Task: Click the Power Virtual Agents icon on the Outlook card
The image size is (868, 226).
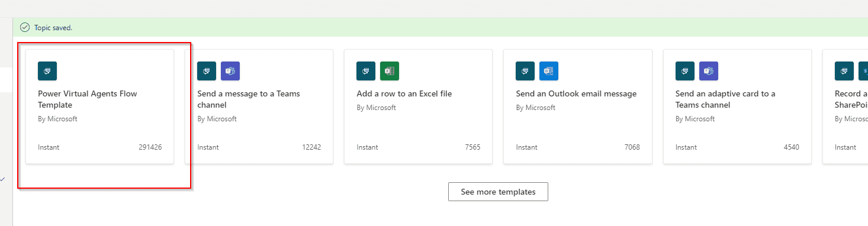Action: 525,70
